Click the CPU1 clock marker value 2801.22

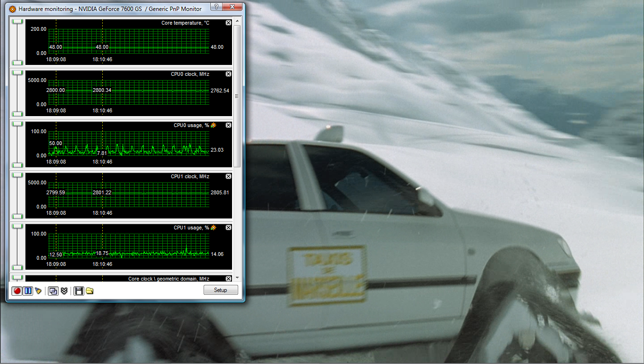102,192
